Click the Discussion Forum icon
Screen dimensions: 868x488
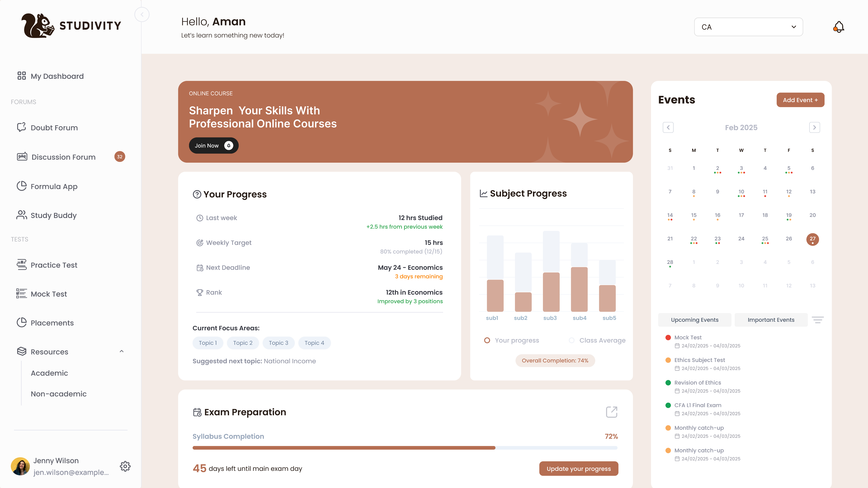click(22, 157)
